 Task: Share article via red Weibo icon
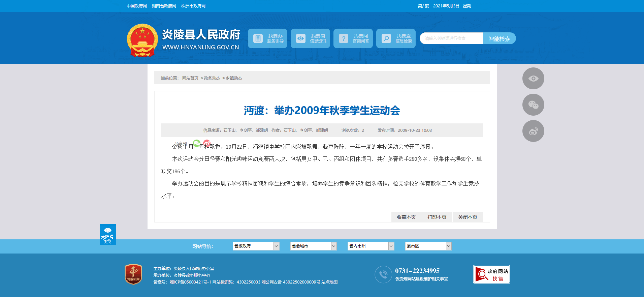pyautogui.click(x=207, y=143)
